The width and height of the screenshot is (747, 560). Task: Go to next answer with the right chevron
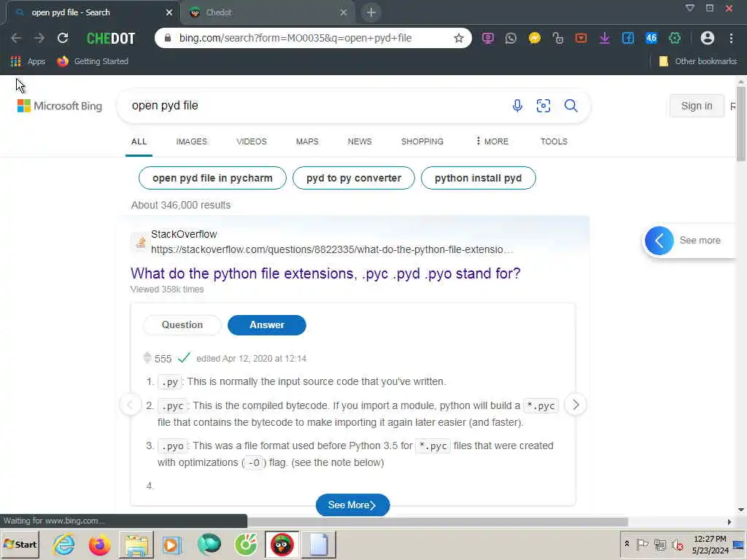coord(576,405)
